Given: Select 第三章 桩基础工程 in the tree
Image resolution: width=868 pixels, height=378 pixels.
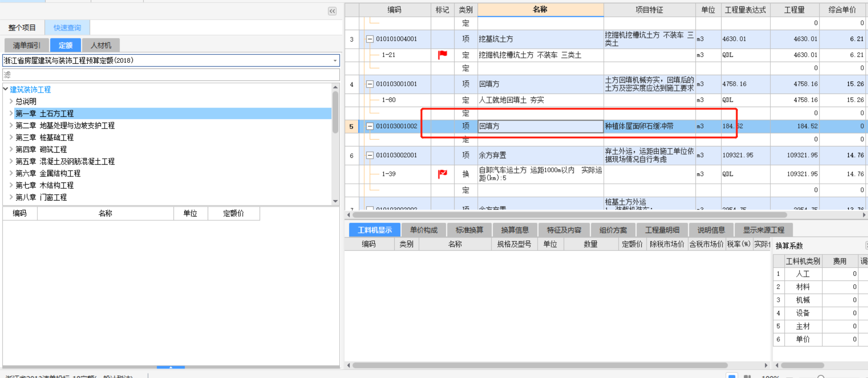Looking at the screenshot, I should (x=44, y=137).
